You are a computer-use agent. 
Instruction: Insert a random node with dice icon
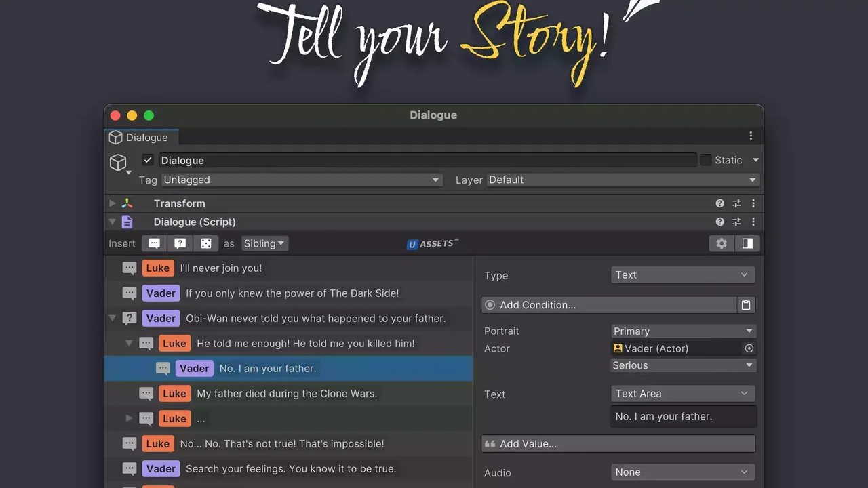206,243
